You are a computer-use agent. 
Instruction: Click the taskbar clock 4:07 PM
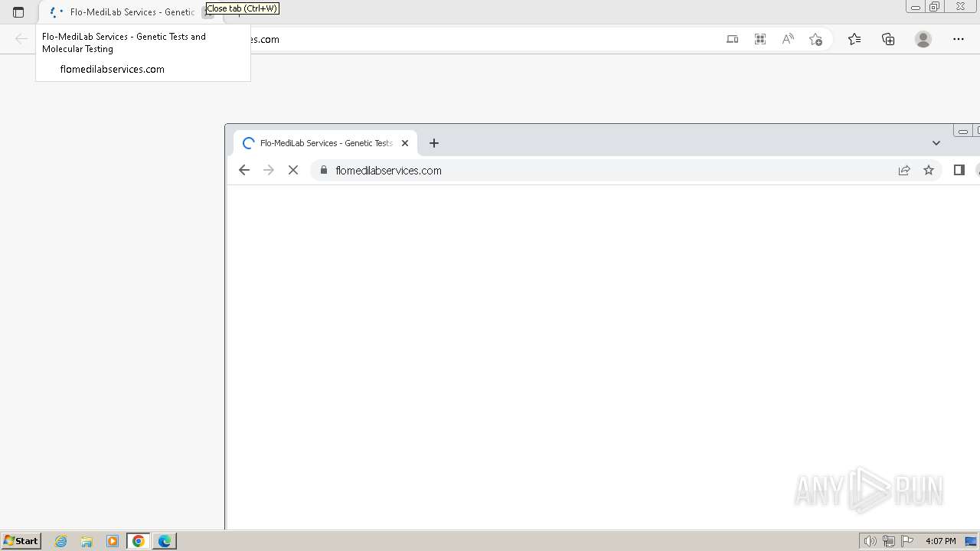(x=940, y=541)
